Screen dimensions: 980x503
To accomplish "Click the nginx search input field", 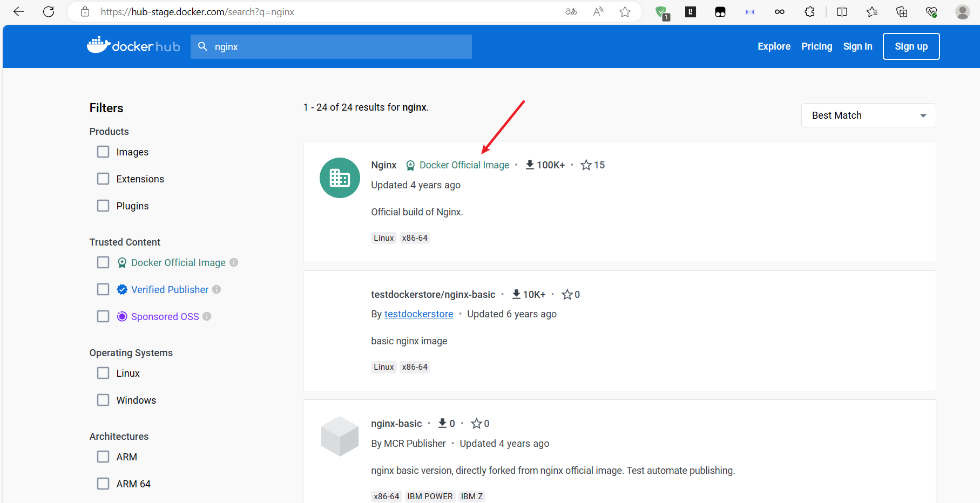I will tap(331, 46).
